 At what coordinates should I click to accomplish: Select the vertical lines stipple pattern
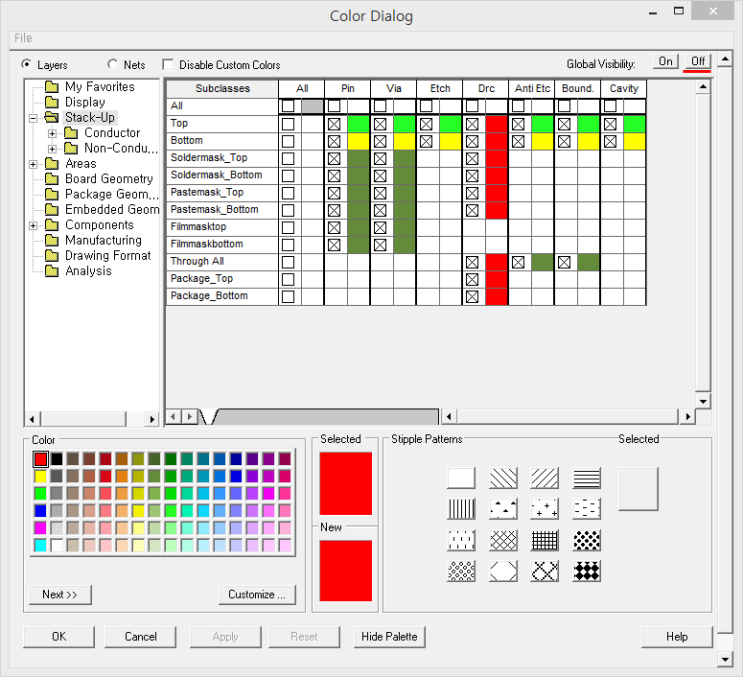point(461,509)
